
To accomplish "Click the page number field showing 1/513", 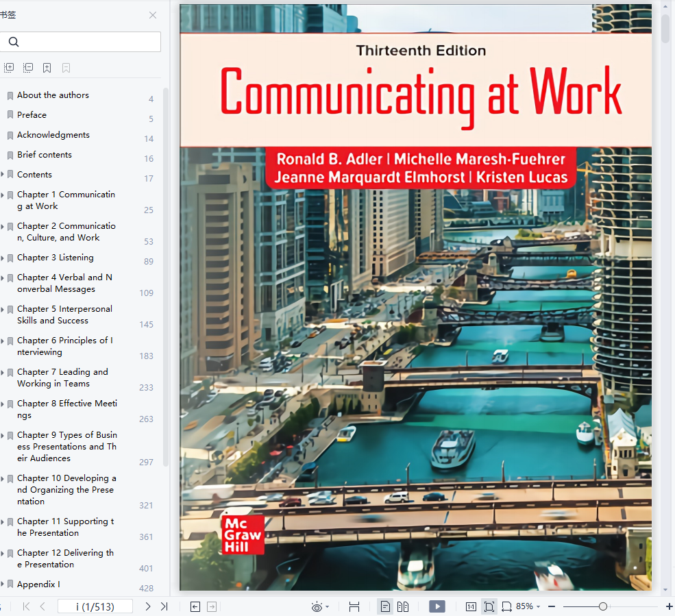I will [x=95, y=606].
